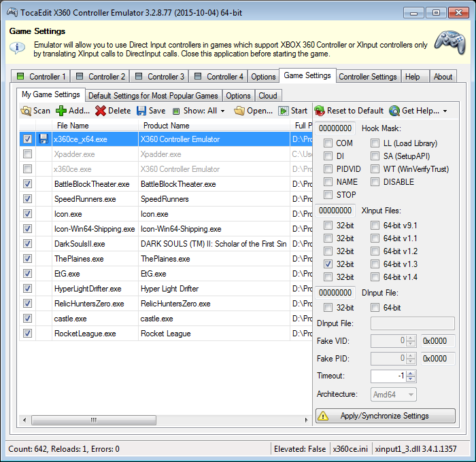Click the Get Help globe icon

(x=394, y=111)
